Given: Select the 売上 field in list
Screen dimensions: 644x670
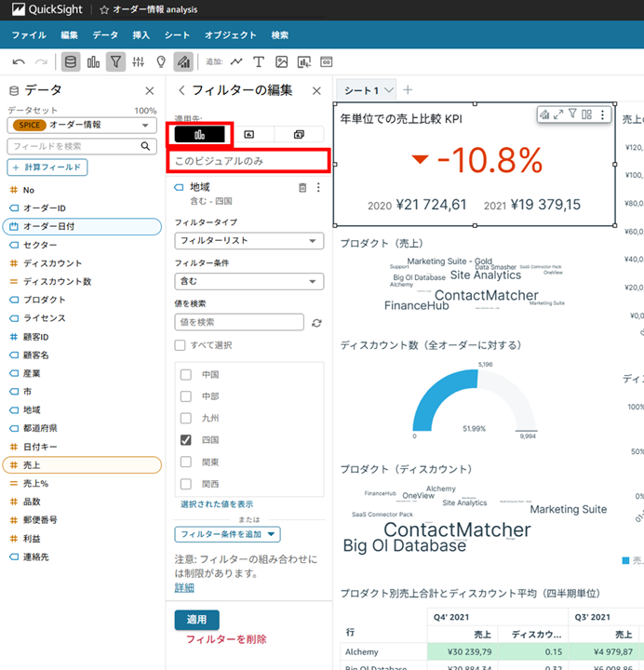Looking at the screenshot, I should click(82, 465).
